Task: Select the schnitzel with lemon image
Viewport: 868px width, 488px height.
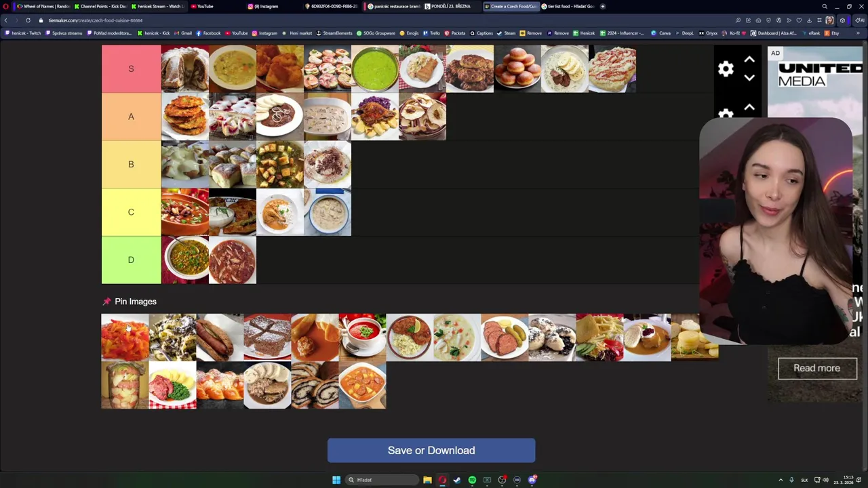Action: coord(410,338)
